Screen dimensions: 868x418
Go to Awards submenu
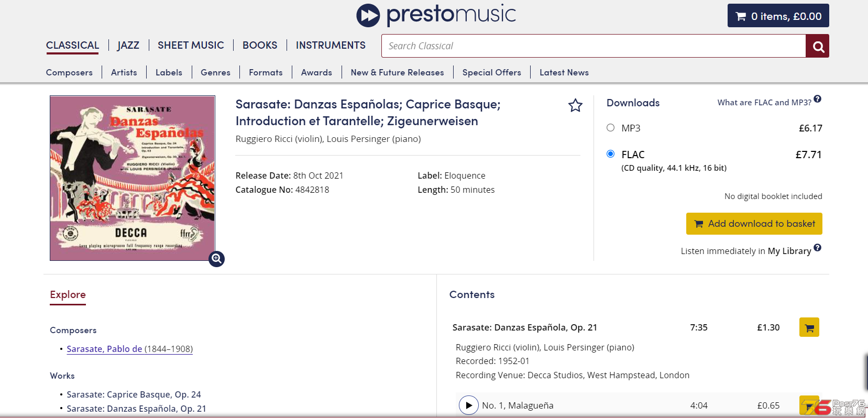coord(316,72)
